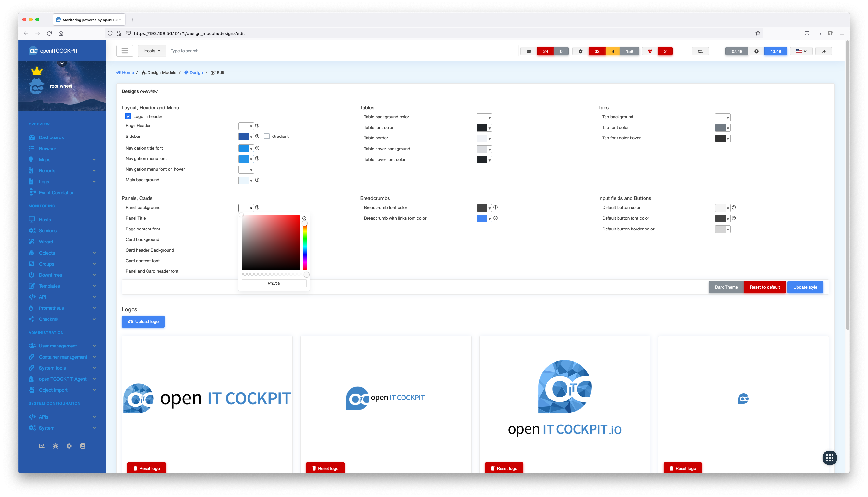Screen dimensions: 868x497
Task: Apply the Dark Theme button
Action: pyautogui.click(x=726, y=287)
